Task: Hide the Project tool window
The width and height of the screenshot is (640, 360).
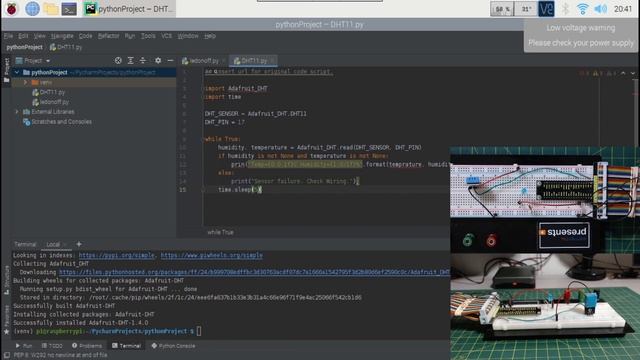Action: (x=170, y=60)
